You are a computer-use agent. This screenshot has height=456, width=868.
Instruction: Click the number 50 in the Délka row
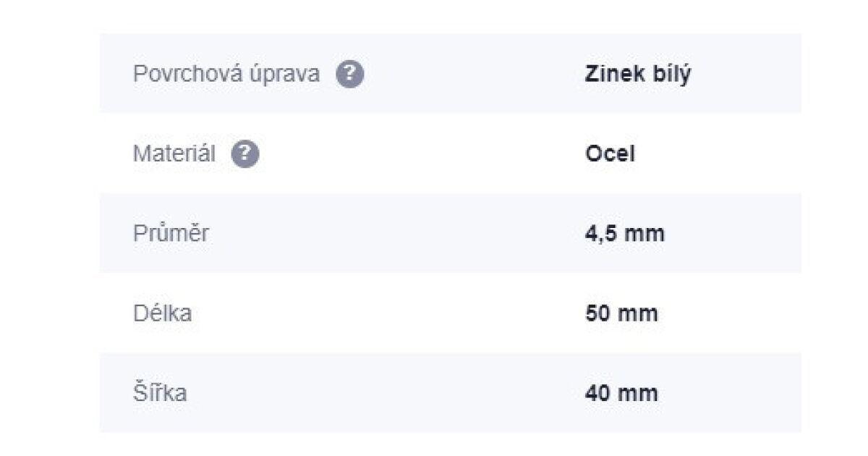(598, 313)
